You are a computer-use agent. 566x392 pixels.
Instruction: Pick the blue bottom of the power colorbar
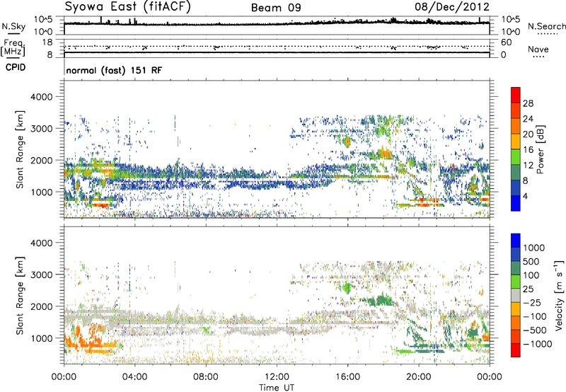[x=516, y=203]
